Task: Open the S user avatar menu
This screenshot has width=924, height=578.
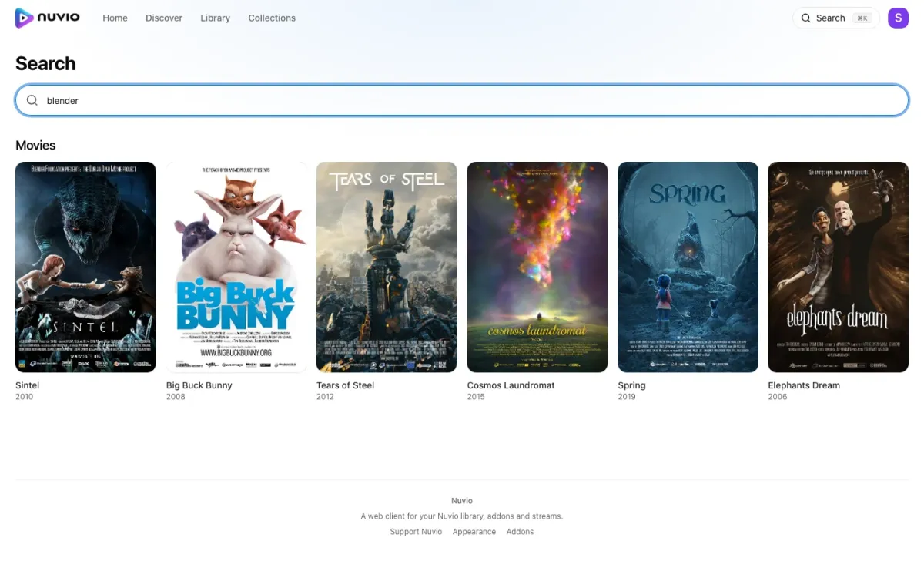Action: click(x=898, y=18)
